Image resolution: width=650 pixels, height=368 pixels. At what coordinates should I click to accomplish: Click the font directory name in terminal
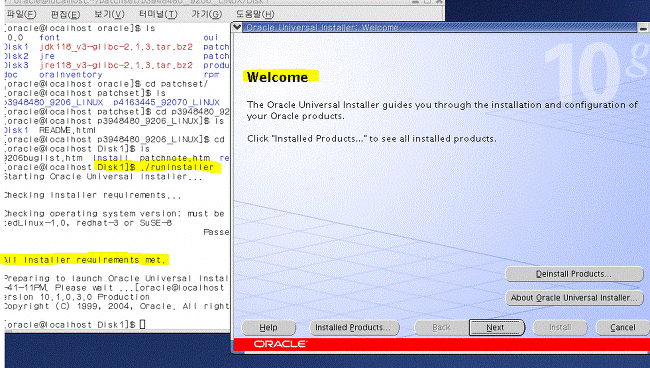click(x=49, y=37)
